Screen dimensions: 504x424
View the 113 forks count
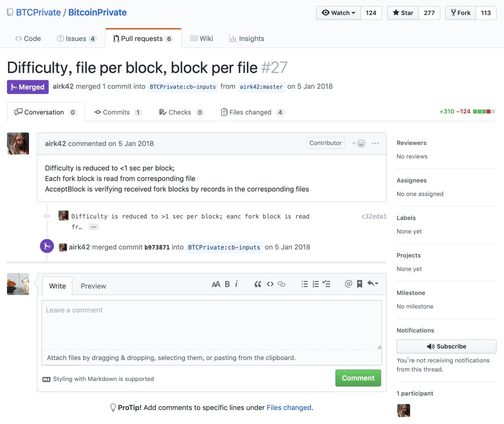click(486, 13)
